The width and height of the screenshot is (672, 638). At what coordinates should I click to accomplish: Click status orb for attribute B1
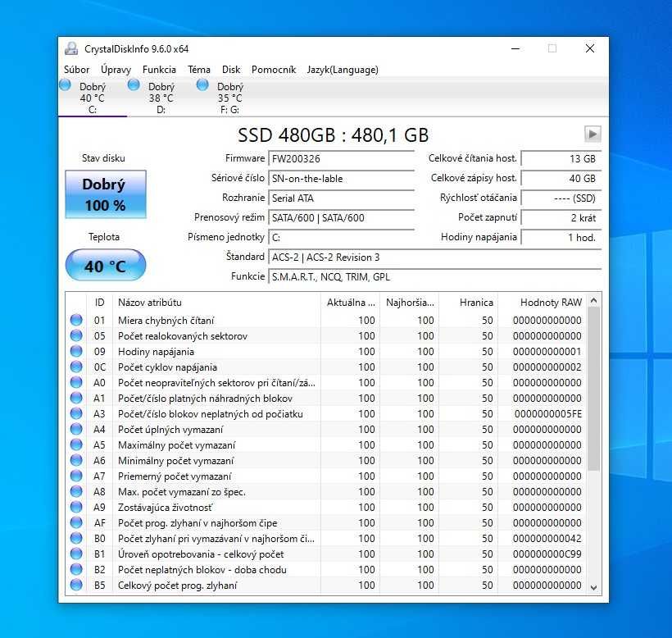76,554
